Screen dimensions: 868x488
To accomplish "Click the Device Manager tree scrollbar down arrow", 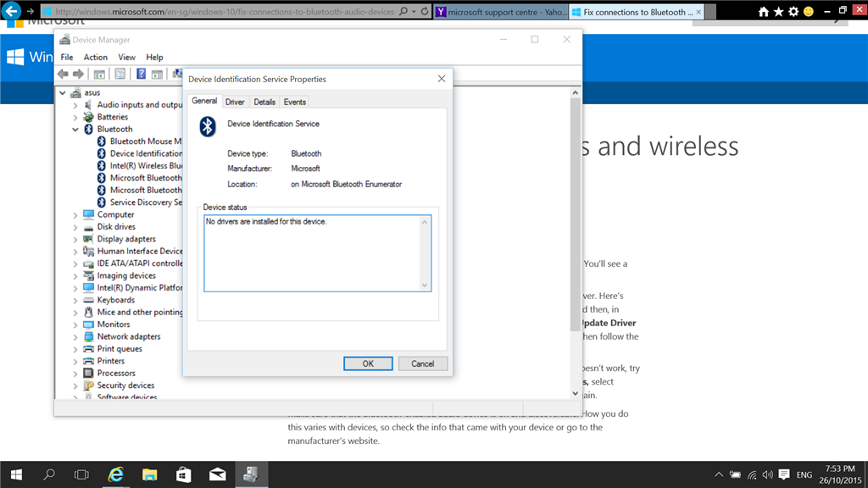I will (576, 393).
